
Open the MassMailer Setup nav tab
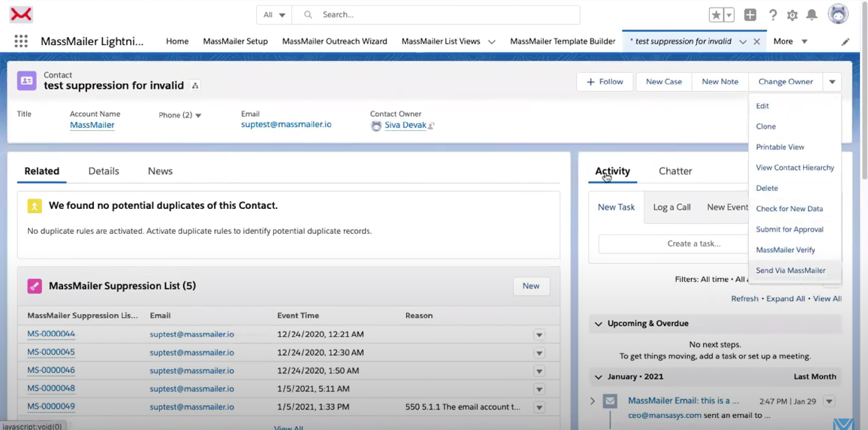coord(235,41)
